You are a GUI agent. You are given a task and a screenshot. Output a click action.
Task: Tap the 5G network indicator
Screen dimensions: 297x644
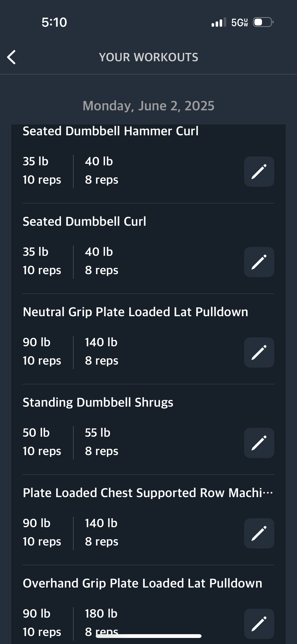tap(240, 22)
